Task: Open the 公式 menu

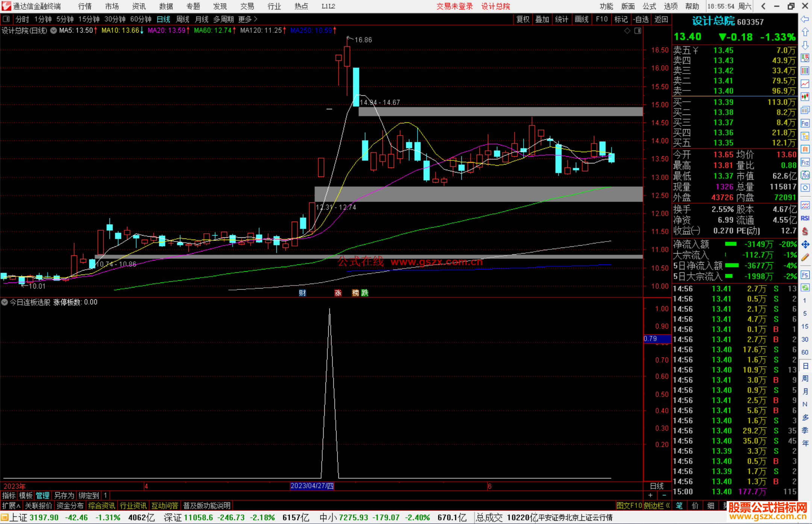Action: 649,6
